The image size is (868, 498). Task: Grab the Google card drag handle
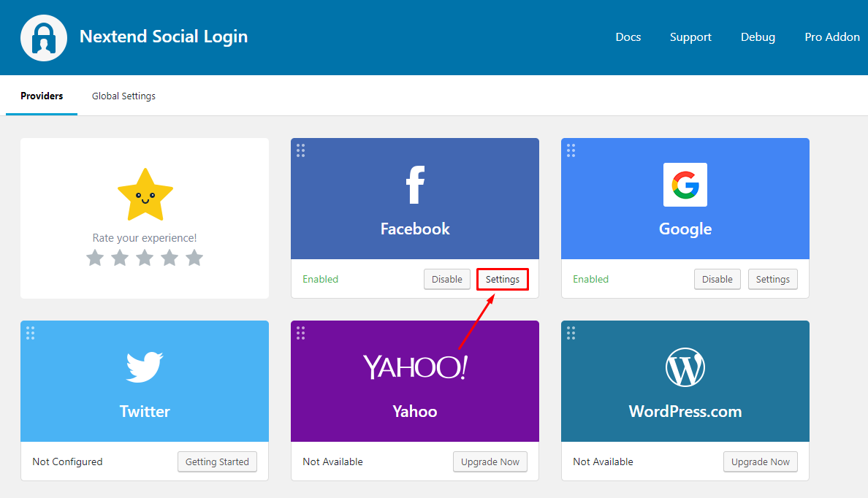tap(571, 150)
